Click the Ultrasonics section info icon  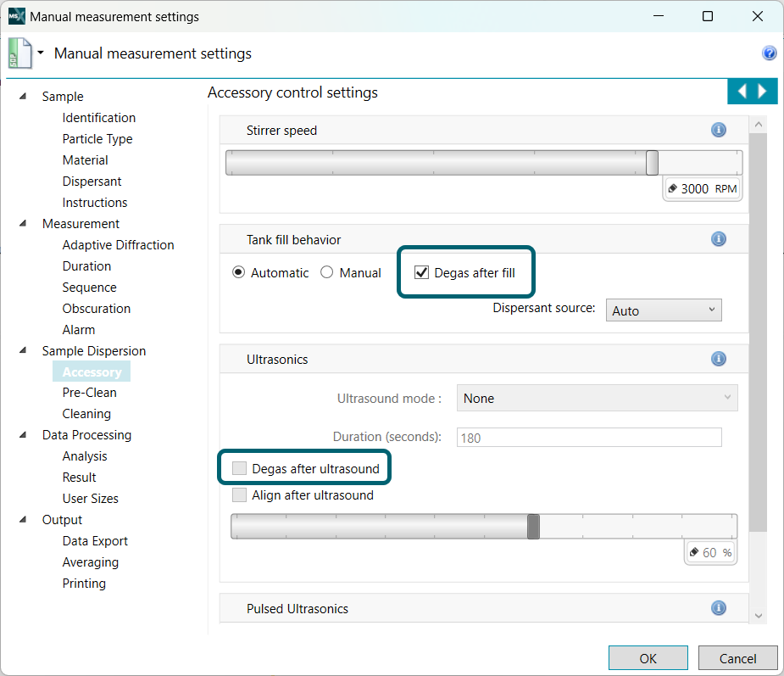pos(719,359)
